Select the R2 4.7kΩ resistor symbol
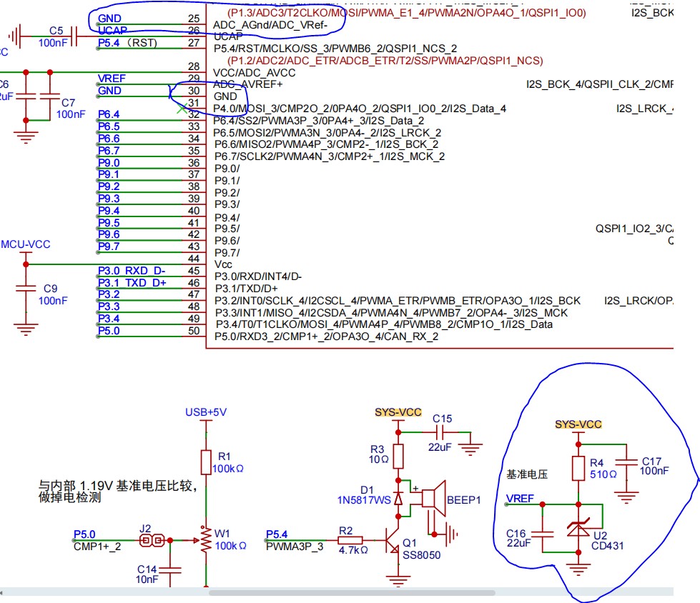The width and height of the screenshot is (700, 603). click(x=350, y=540)
